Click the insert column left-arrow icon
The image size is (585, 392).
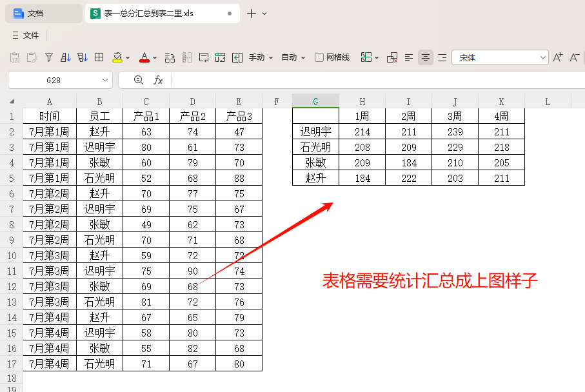(237, 57)
